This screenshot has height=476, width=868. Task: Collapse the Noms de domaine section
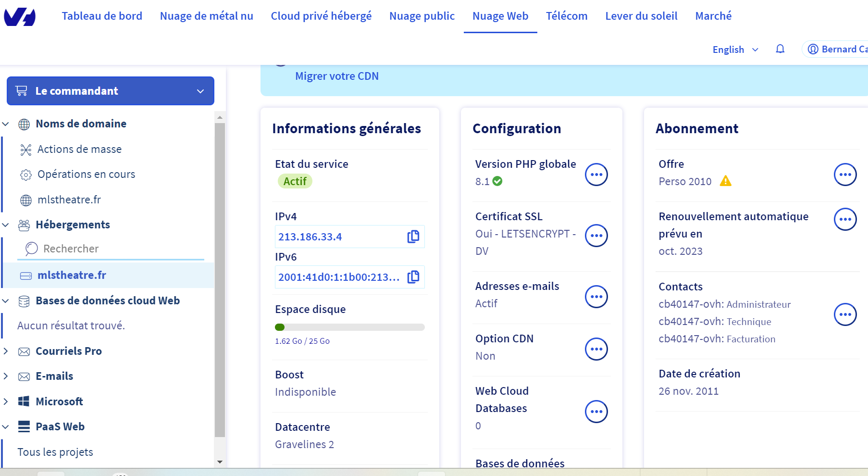pos(6,124)
